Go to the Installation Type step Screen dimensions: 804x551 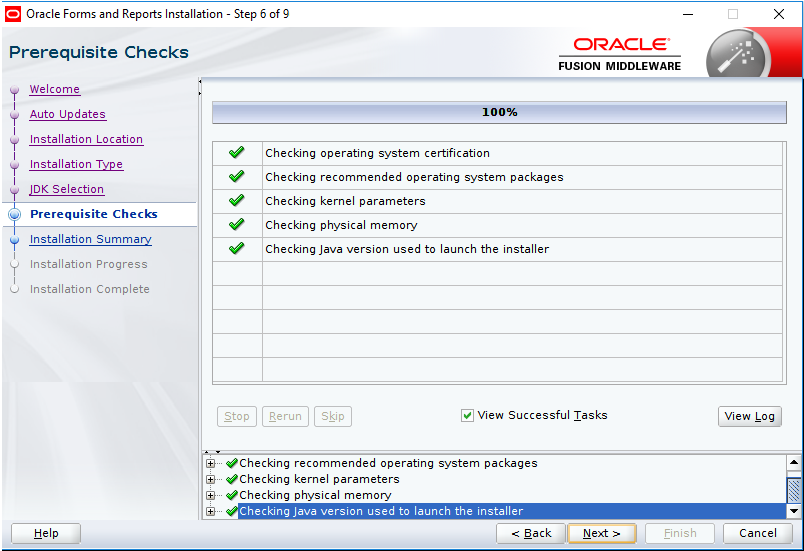click(76, 164)
